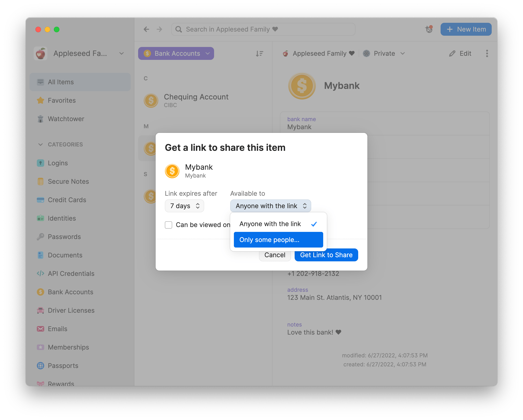This screenshot has width=523, height=420.
Task: Select the API Credentials category
Action: (80, 274)
